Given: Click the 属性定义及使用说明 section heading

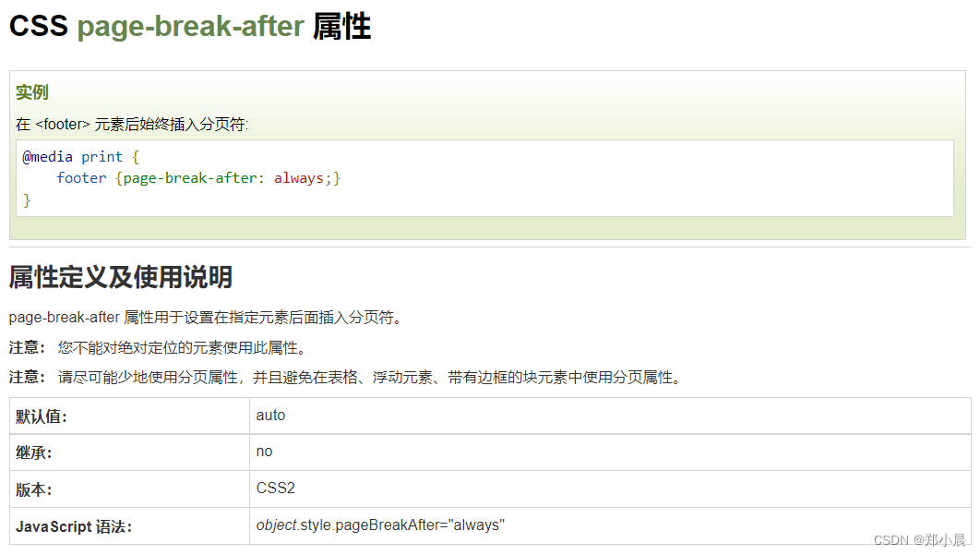Looking at the screenshot, I should [120, 277].
